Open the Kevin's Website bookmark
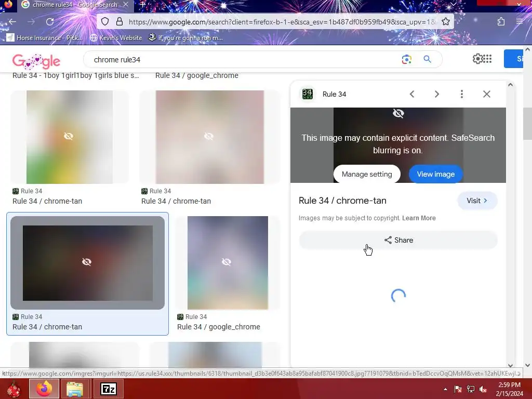 tap(116, 37)
